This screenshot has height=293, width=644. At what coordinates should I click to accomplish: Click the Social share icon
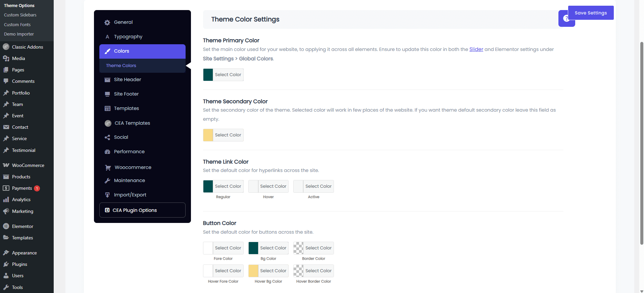107,137
